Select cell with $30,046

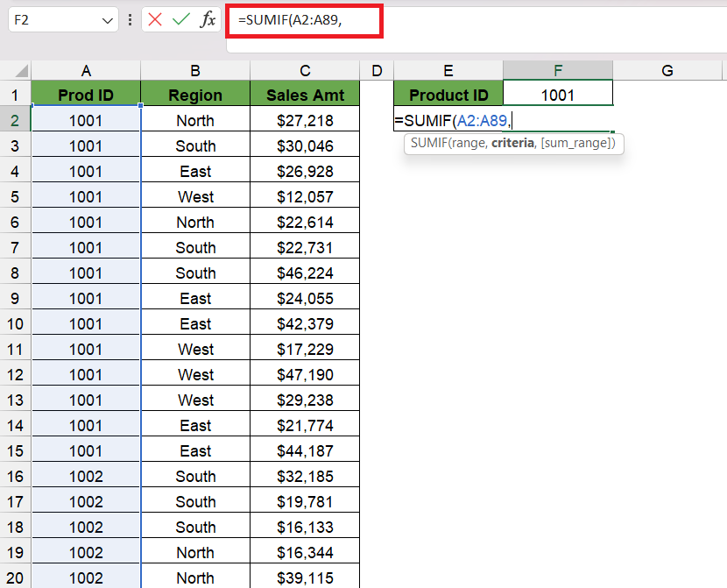[x=305, y=146]
